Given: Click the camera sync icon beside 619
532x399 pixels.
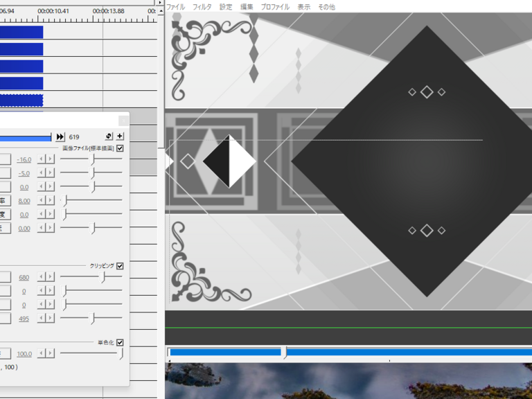Looking at the screenshot, I should pos(109,136).
